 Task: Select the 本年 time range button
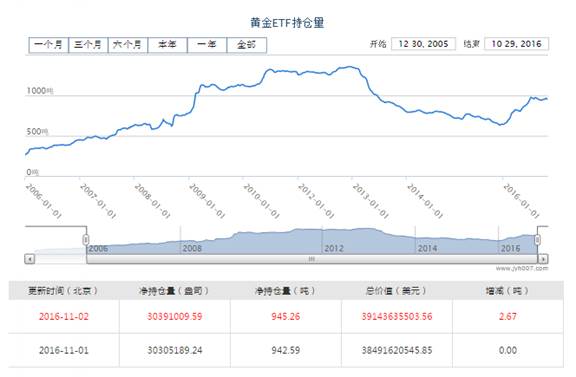[x=168, y=45]
